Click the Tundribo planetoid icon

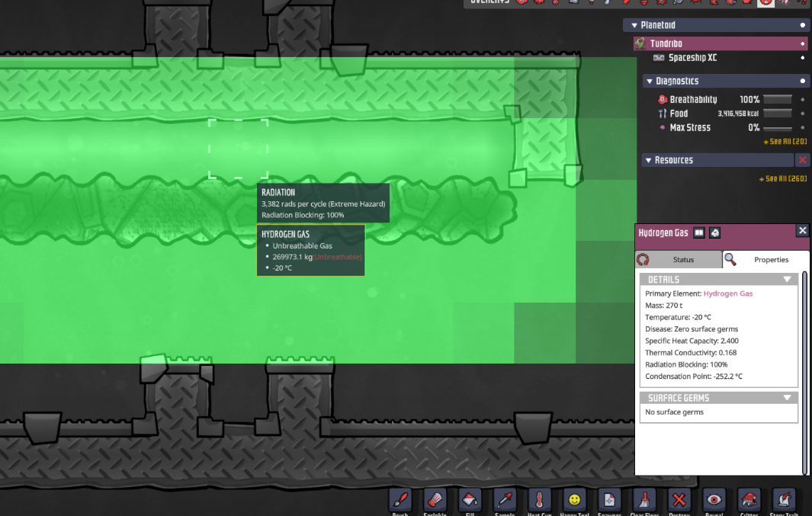[640, 43]
